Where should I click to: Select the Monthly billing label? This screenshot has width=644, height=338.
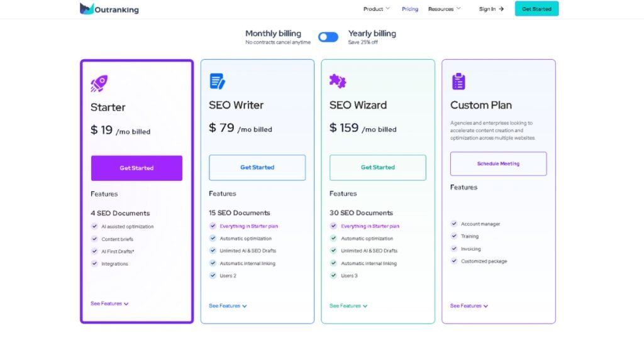273,33
